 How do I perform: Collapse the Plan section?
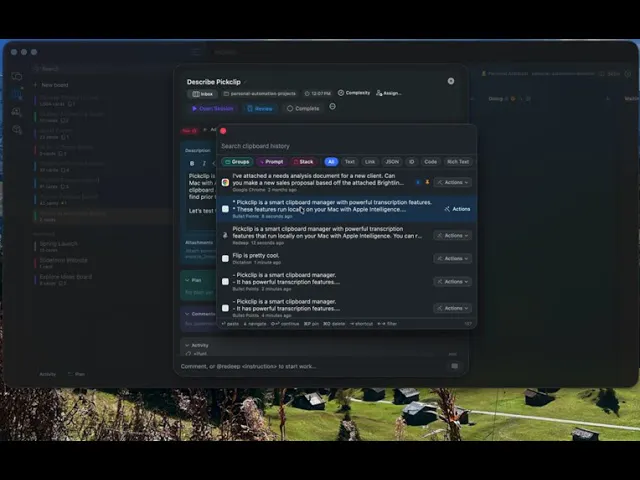click(187, 280)
